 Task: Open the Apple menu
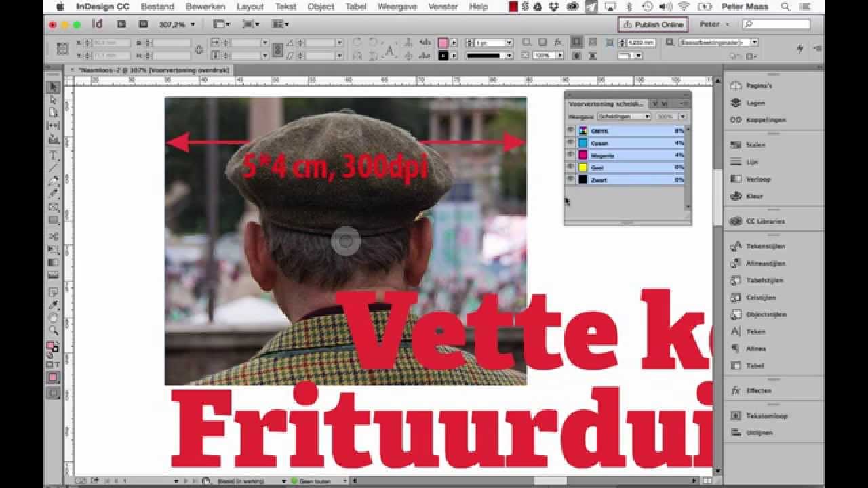pyautogui.click(x=60, y=7)
